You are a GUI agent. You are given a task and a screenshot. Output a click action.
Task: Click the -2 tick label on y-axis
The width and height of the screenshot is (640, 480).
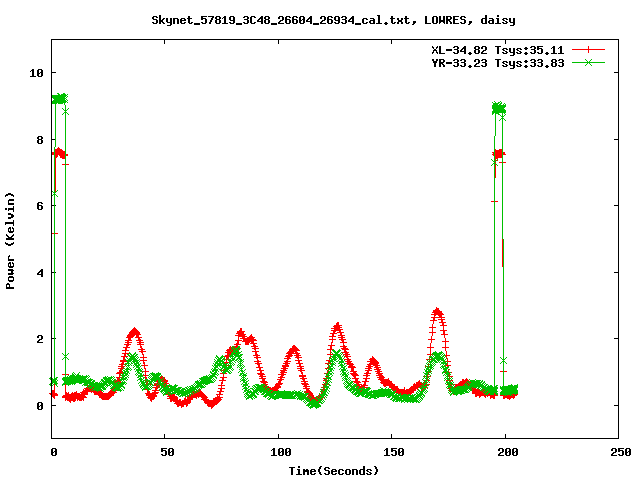coord(36,438)
